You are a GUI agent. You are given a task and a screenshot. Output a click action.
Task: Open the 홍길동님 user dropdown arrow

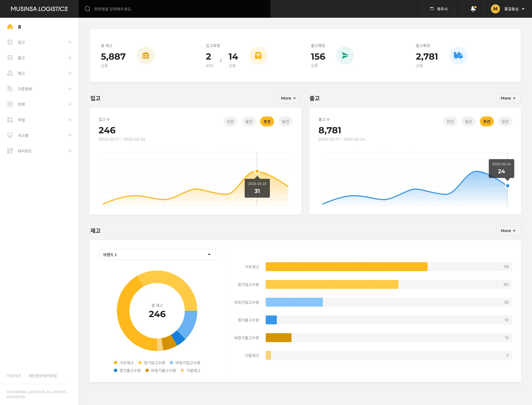[523, 9]
